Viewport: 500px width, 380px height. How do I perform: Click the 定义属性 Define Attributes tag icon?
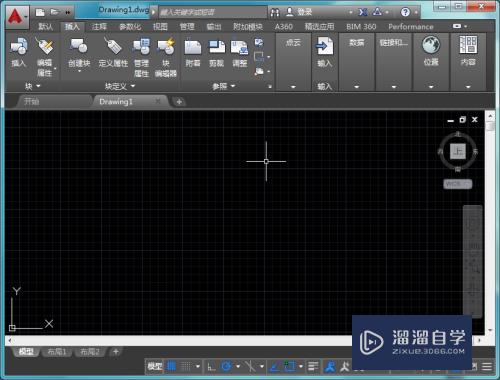tap(113, 46)
